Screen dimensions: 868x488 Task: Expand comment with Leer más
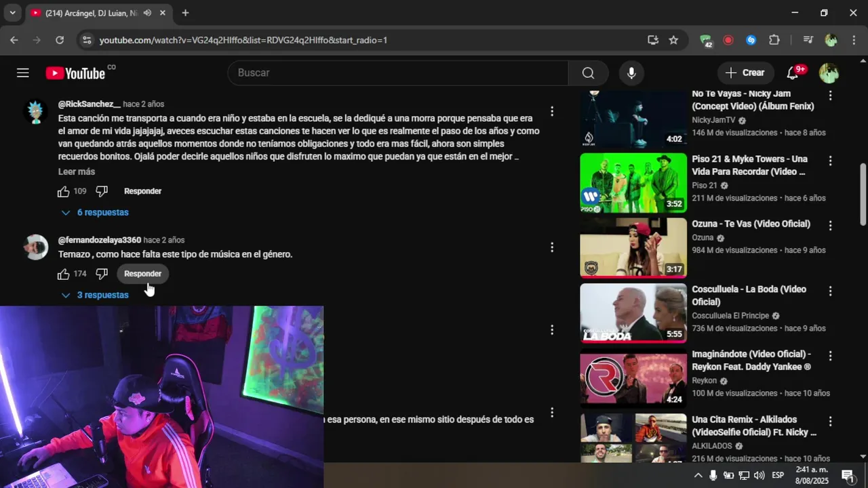(77, 171)
